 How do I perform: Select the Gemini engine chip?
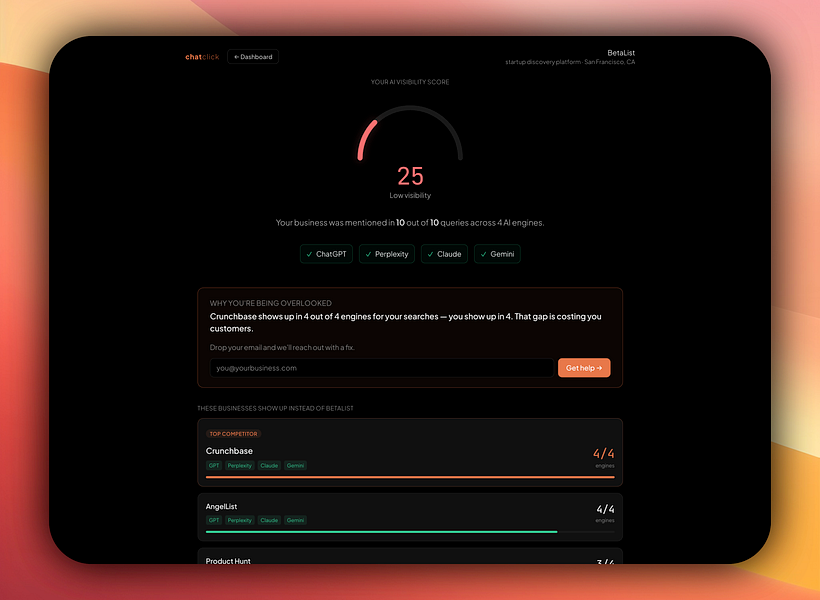coord(497,254)
